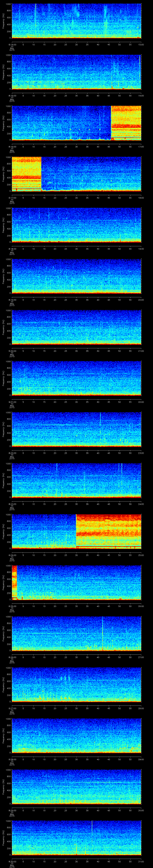
Task: Select the spectrogram starting at 8:18:00
Action: [x=76, y=225]
